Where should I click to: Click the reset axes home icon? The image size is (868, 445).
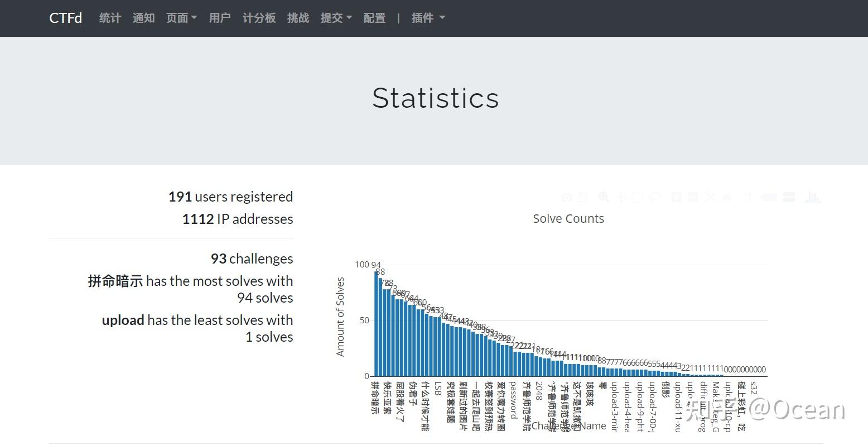pos(727,197)
